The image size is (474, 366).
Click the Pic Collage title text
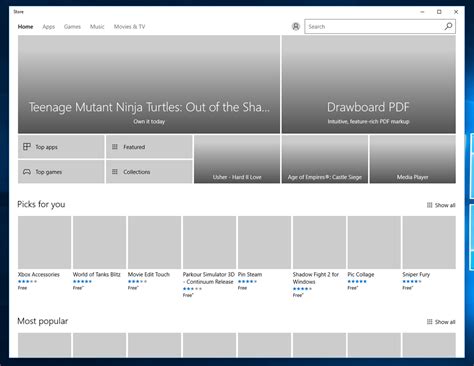point(361,274)
